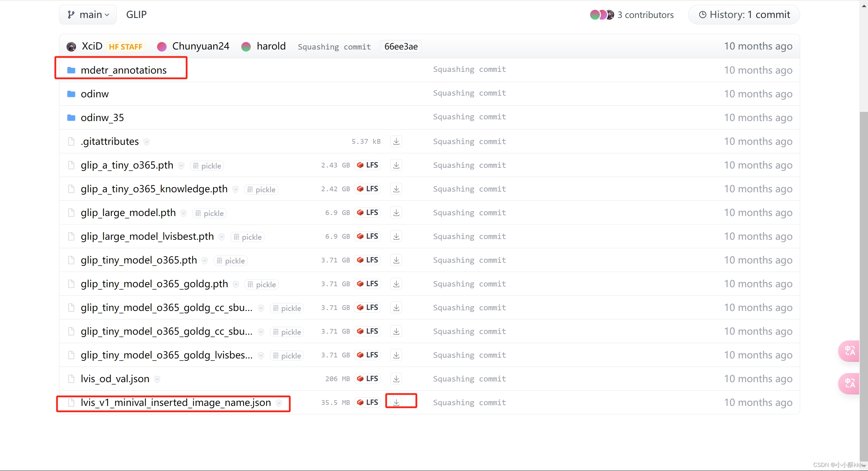Open Squashing commit link for glip_large_model.pth
This screenshot has width=868, height=471.
(470, 213)
